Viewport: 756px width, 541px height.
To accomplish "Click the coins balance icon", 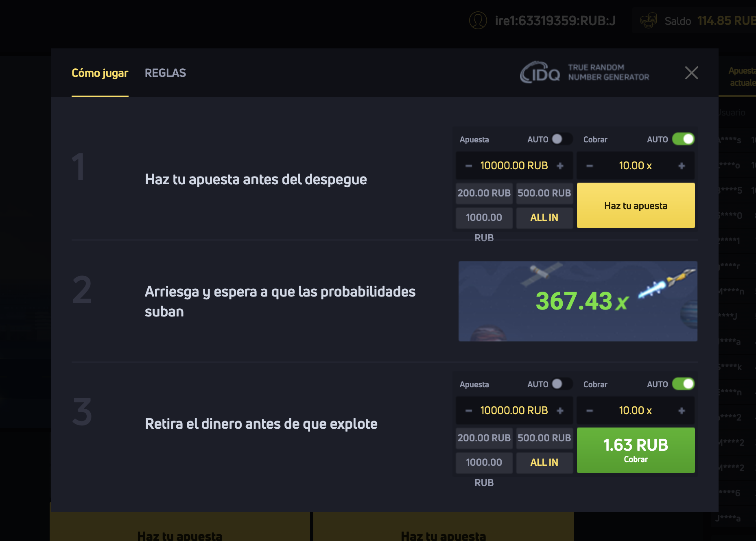I will [x=648, y=20].
